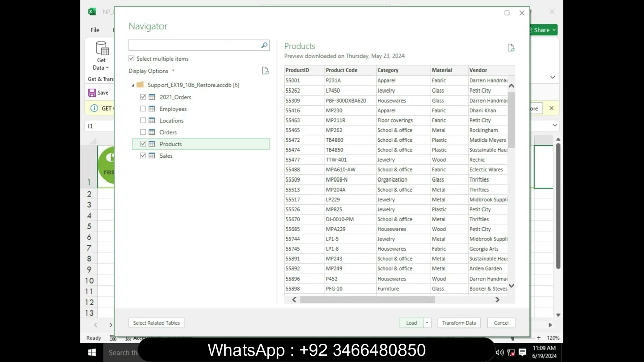Open the Display Options dropdown

pos(151,71)
